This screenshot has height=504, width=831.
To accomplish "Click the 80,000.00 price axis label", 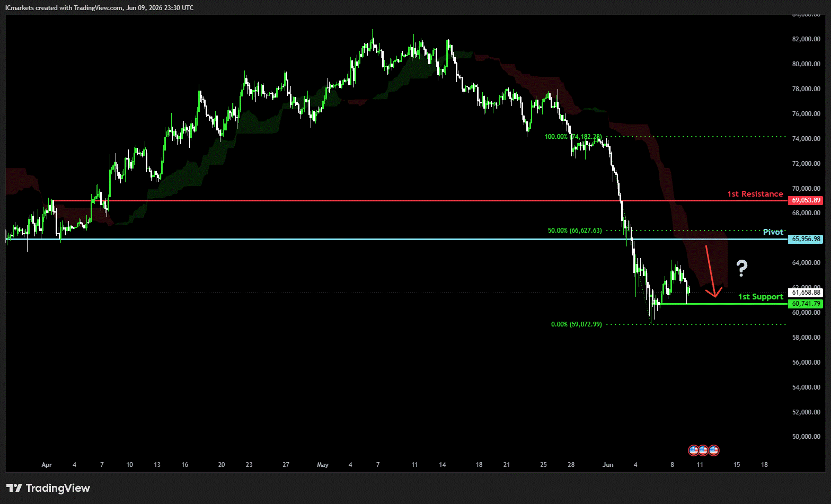I will pos(806,64).
